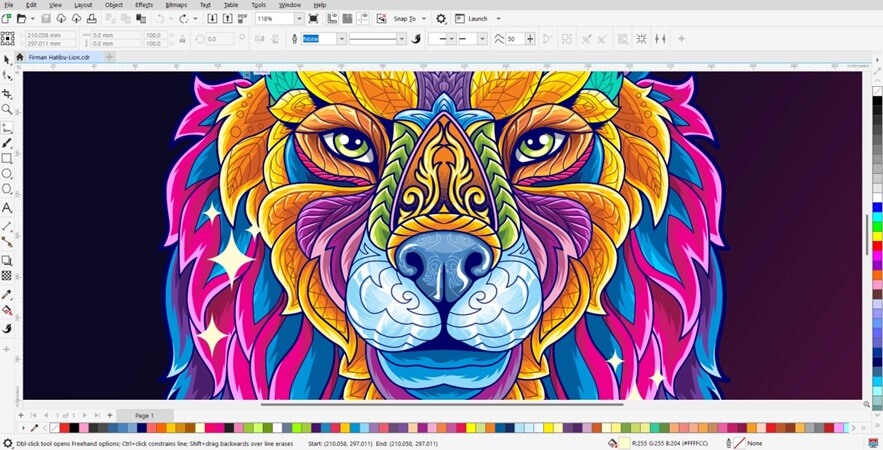
Task: Click the Close curve swirl icon in property bar
Action: (x=417, y=39)
